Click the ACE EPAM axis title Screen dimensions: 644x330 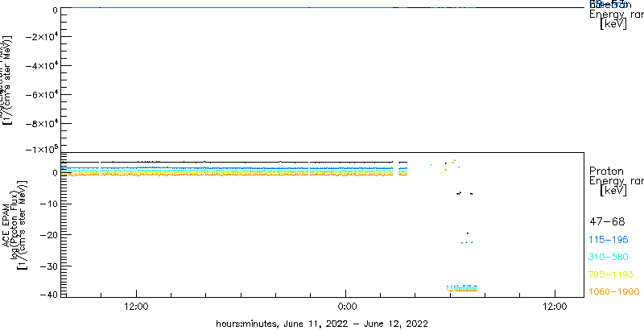(6, 224)
